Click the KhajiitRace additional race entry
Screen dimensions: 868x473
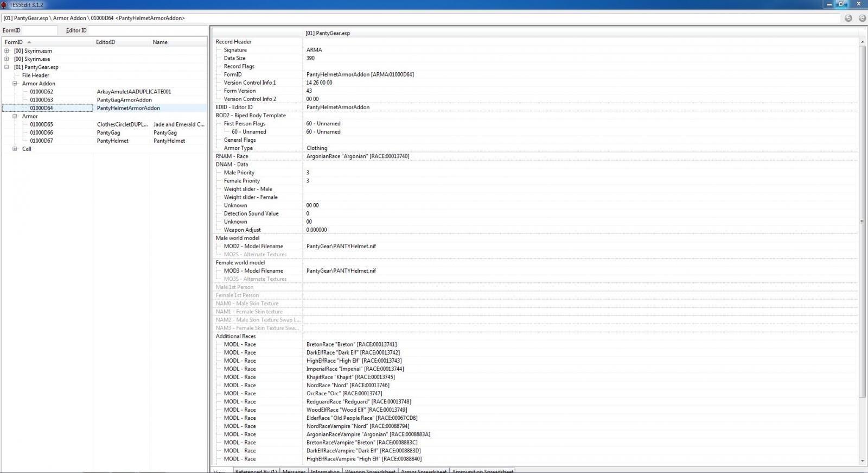[x=350, y=377]
